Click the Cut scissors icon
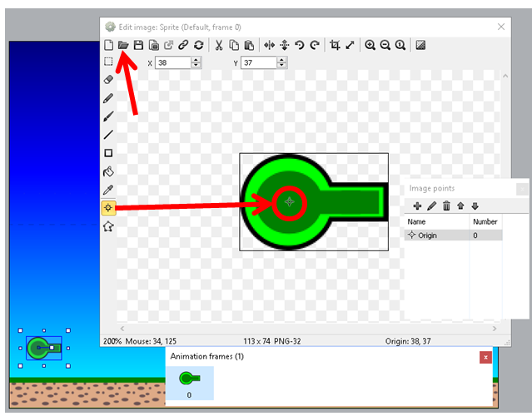The height and width of the screenshot is (416, 532). point(219,45)
